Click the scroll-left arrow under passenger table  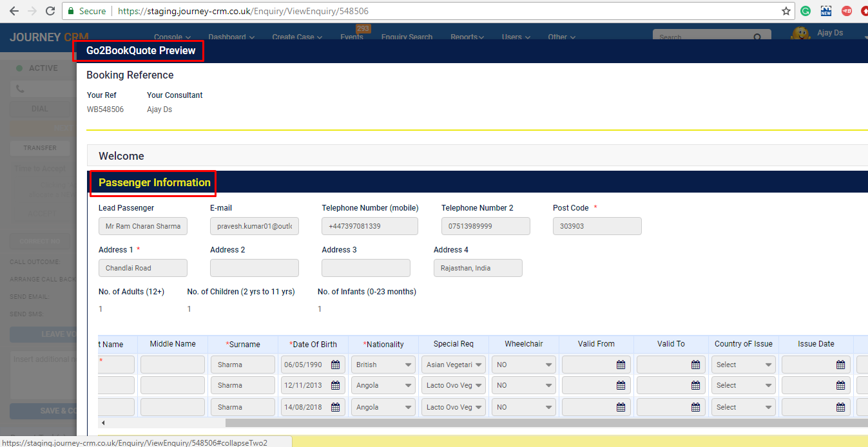(103, 423)
